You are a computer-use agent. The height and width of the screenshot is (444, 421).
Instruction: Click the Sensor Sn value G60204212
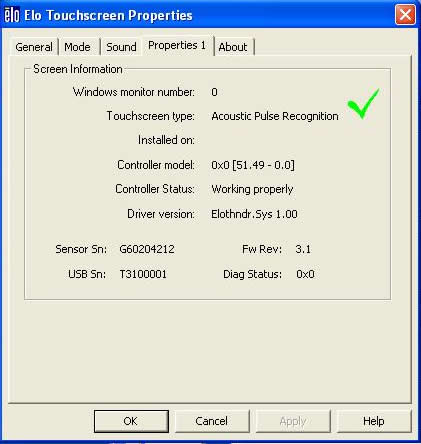coord(147,249)
